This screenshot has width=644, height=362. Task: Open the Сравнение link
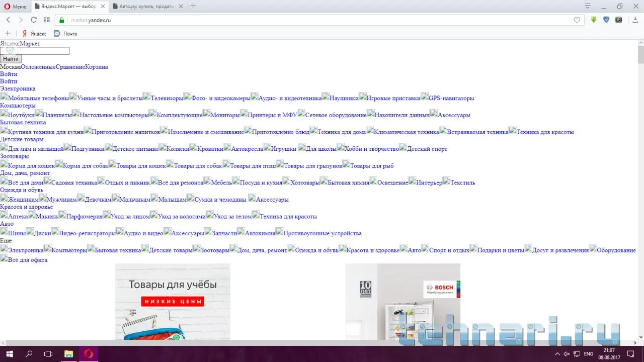coord(70,67)
